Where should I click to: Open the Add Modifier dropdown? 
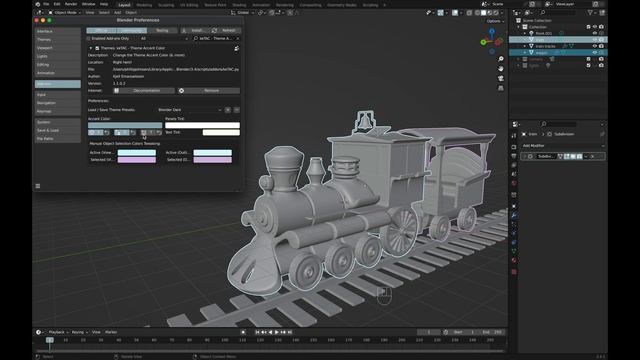tap(562, 146)
